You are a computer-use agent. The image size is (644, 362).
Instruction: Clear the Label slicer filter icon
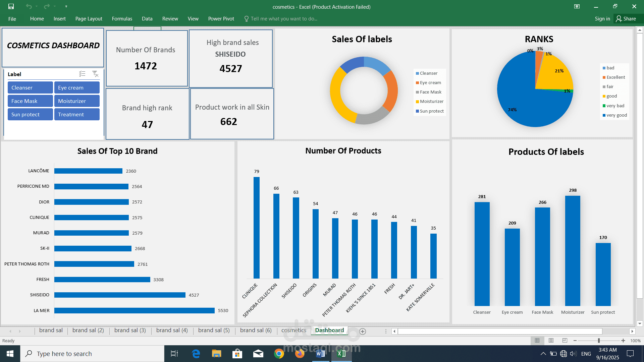point(95,74)
